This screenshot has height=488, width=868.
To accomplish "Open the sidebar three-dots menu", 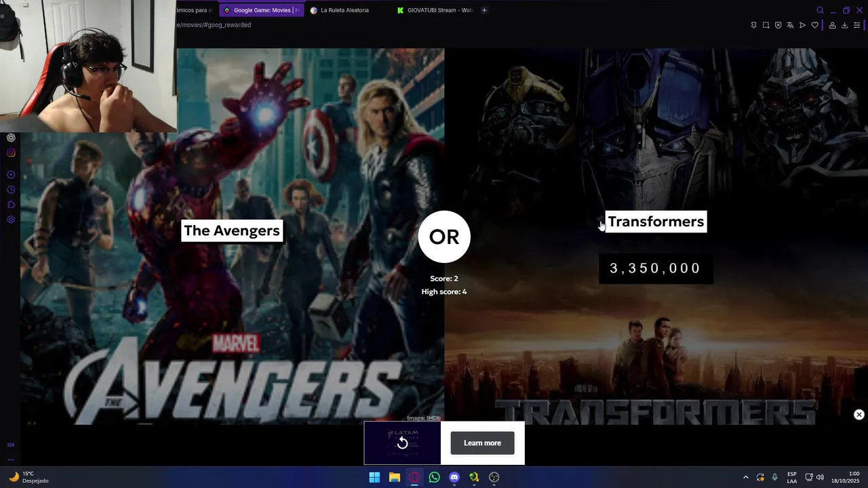I will [x=11, y=460].
